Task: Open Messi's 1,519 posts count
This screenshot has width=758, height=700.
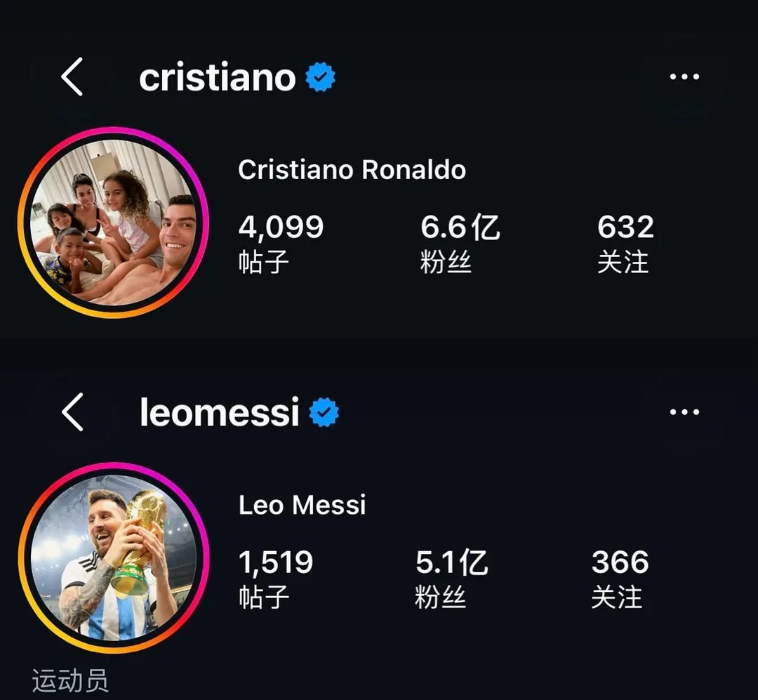Action: coord(276,579)
